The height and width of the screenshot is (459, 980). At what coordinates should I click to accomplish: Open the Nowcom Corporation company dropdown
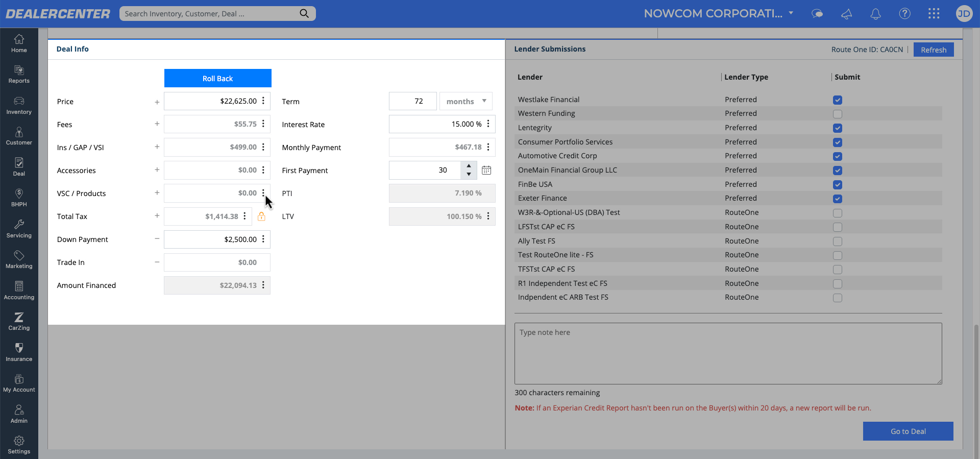(719, 14)
